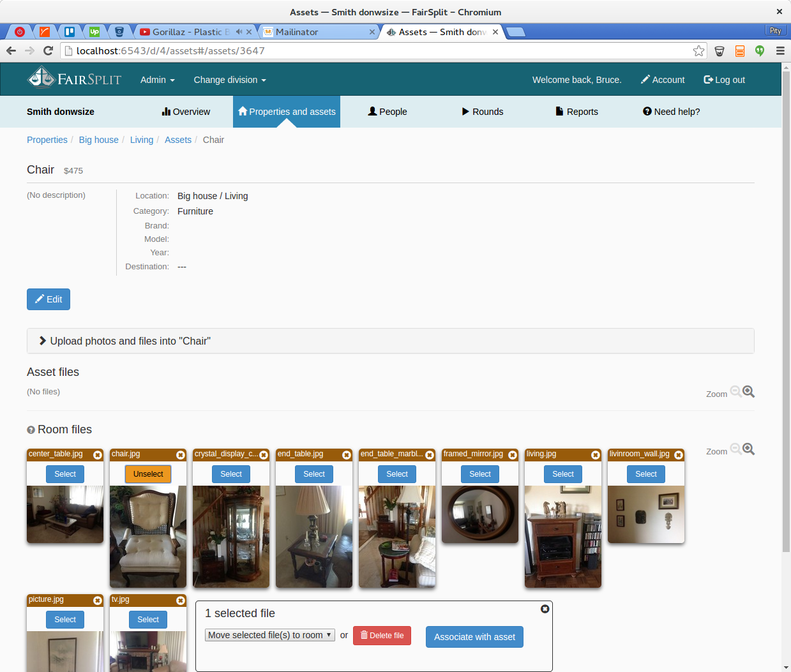Click the Delete file button
This screenshot has width=791, height=672.
coord(382,636)
